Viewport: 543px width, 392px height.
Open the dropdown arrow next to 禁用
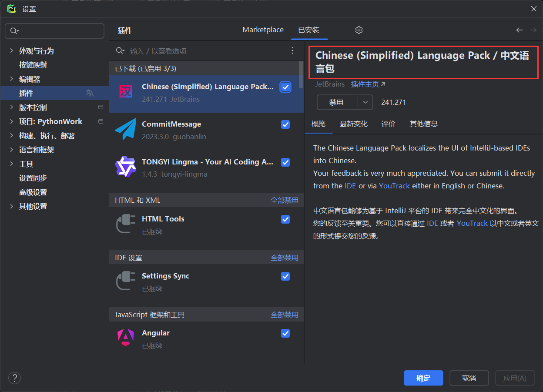365,102
